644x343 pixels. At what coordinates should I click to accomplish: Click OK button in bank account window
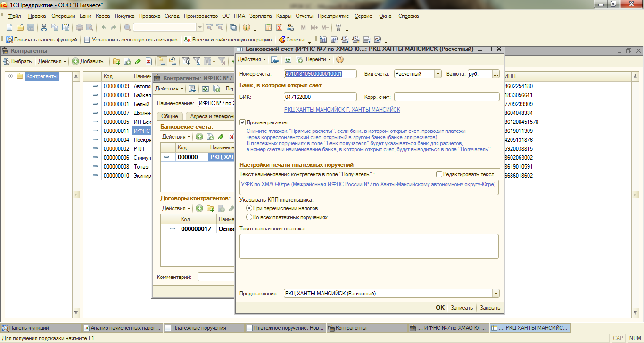(x=440, y=307)
